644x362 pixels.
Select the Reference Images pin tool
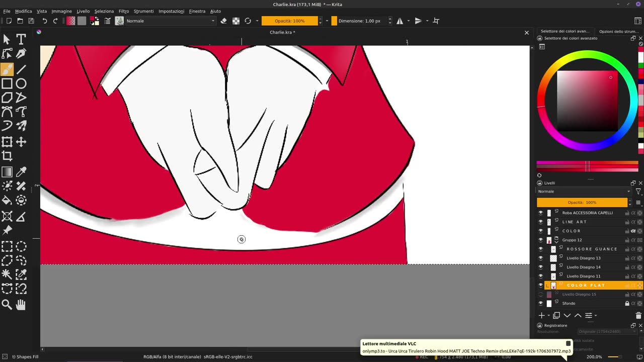tap(7, 231)
